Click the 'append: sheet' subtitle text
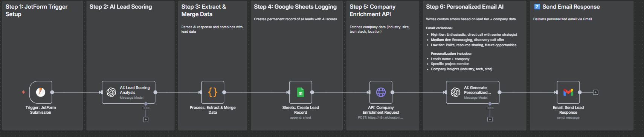This screenshot has height=137, width=644. (301, 117)
